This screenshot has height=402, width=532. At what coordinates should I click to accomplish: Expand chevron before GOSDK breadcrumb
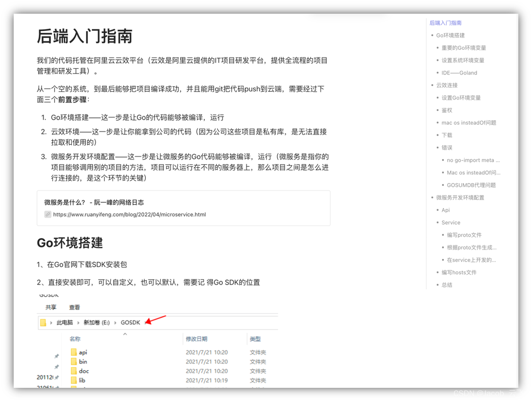(115, 323)
